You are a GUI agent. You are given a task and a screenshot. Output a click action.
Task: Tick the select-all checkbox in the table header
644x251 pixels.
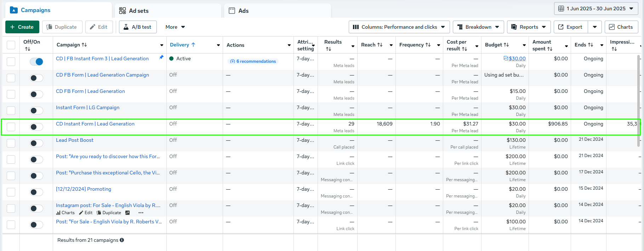coord(11,45)
